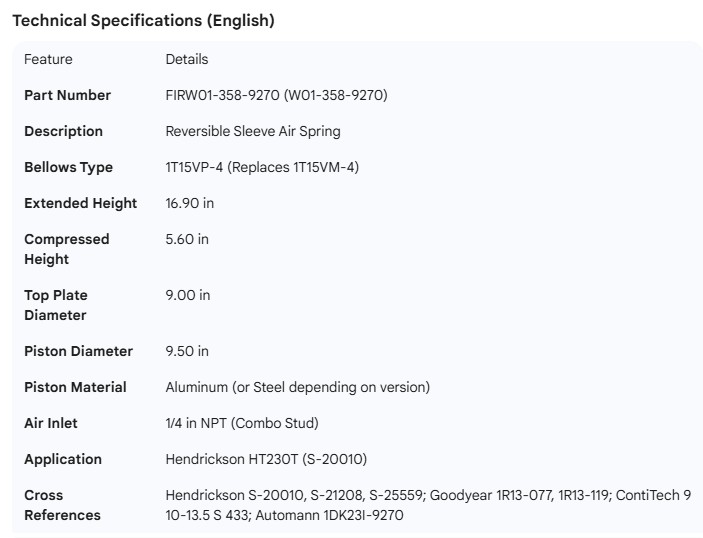The height and width of the screenshot is (538, 703).
Task: Select the Details column header
Action: click(x=186, y=59)
